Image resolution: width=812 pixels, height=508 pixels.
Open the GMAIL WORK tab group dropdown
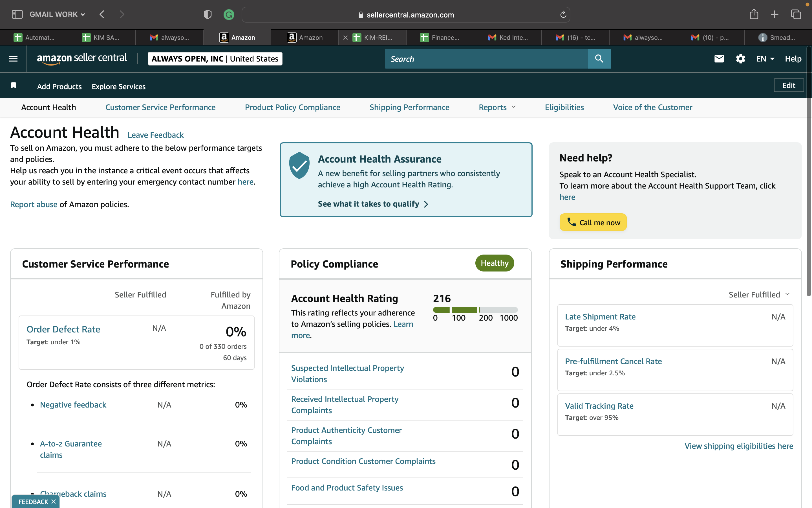[58, 14]
